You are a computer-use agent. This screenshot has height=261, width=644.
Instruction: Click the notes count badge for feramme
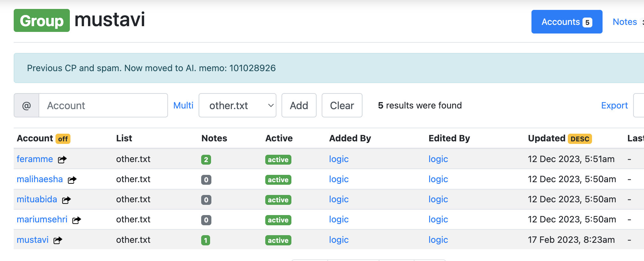coord(206,160)
